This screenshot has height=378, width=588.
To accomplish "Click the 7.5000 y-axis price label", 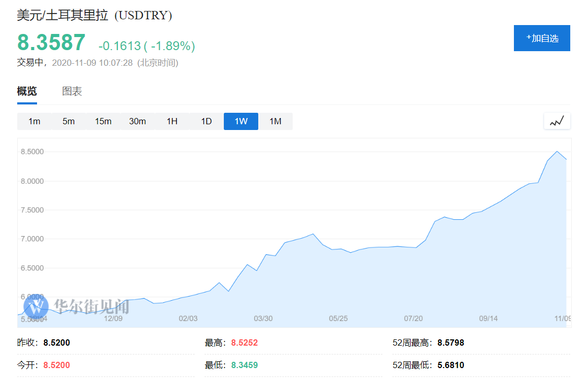I will [32, 210].
